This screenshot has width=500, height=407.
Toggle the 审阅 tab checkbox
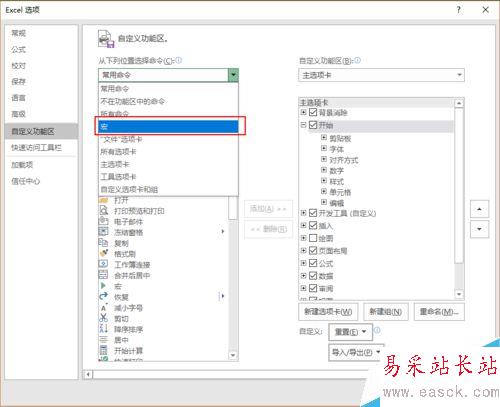313,288
